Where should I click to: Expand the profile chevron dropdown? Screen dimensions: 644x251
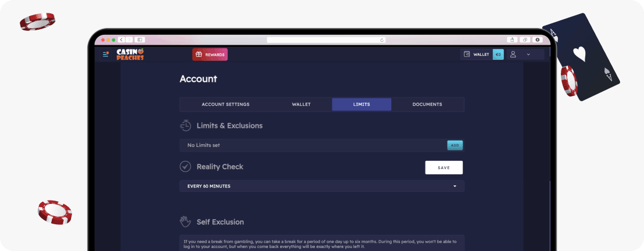(x=528, y=54)
